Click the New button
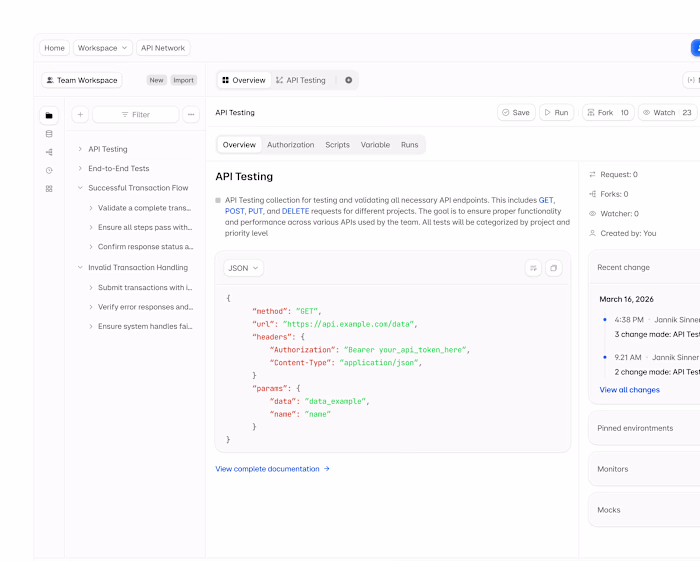 156,80
